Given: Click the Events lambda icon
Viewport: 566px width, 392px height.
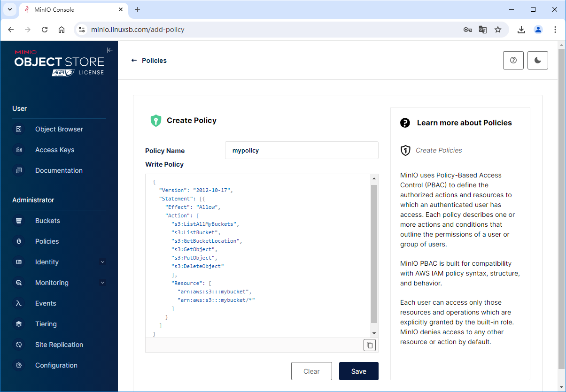Looking at the screenshot, I should point(19,303).
